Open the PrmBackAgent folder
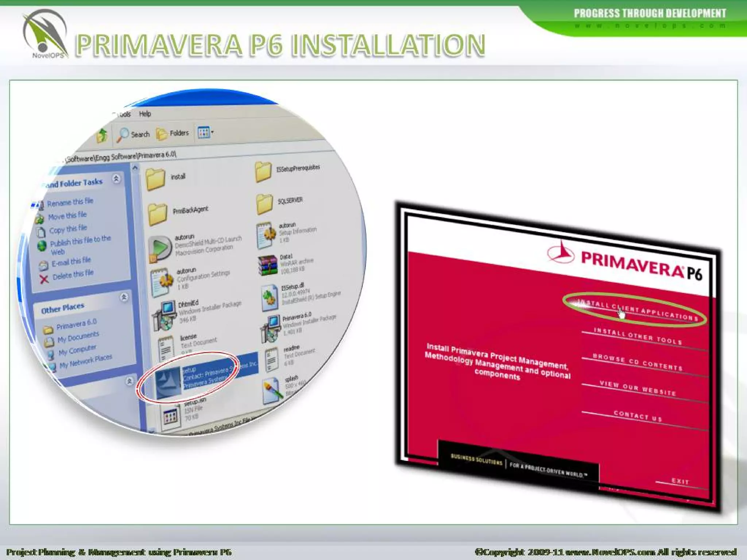 click(158, 214)
